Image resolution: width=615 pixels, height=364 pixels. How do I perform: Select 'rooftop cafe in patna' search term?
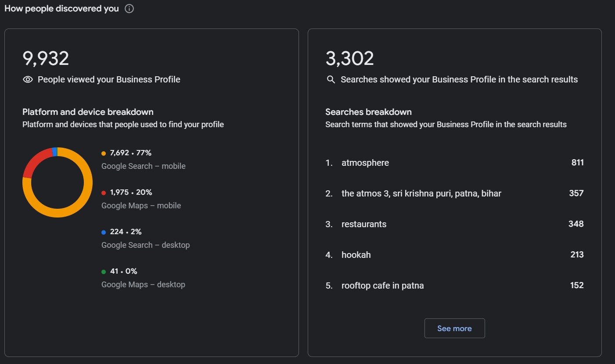[382, 285]
